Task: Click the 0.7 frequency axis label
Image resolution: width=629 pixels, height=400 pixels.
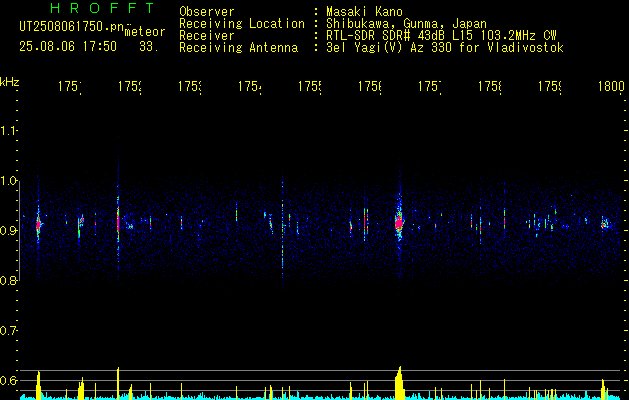Action: [x=8, y=331]
